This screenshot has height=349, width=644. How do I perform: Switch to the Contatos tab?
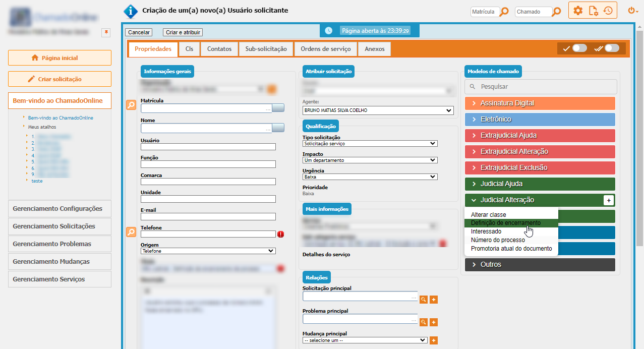click(219, 49)
